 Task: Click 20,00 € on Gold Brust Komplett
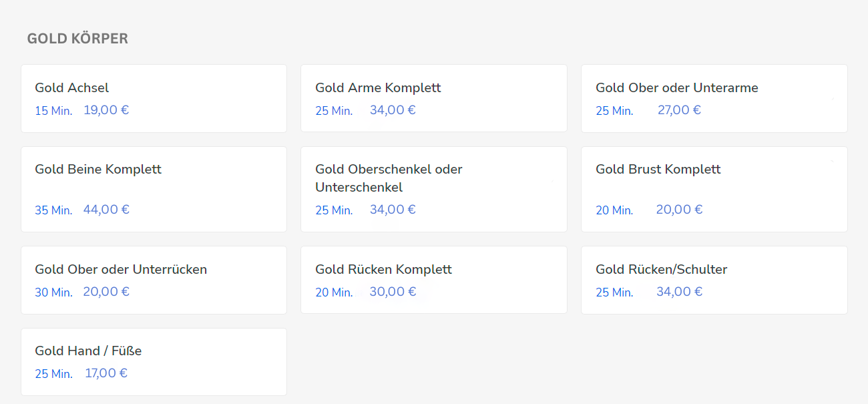[679, 210]
